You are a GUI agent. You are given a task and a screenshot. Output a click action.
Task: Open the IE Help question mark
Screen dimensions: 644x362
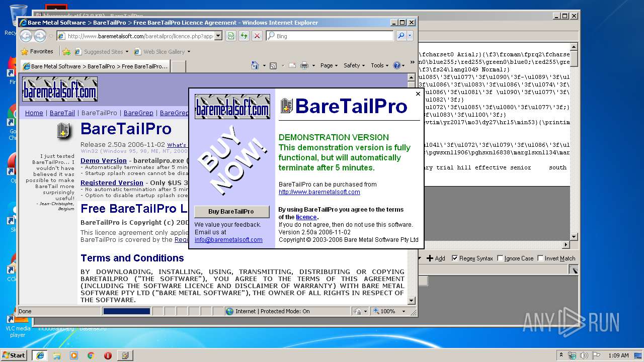point(396,65)
